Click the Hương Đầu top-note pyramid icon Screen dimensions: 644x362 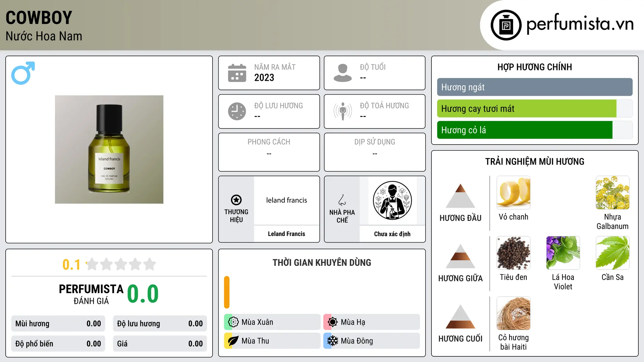460,196
